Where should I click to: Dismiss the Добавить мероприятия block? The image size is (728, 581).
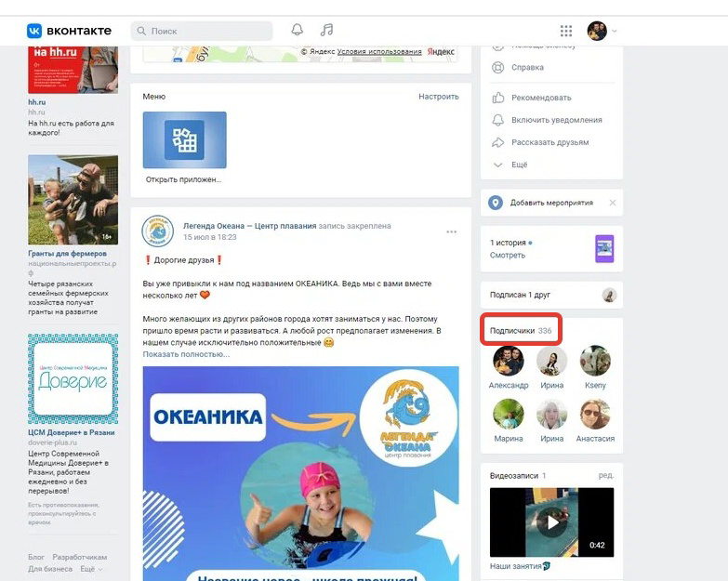pyautogui.click(x=613, y=203)
